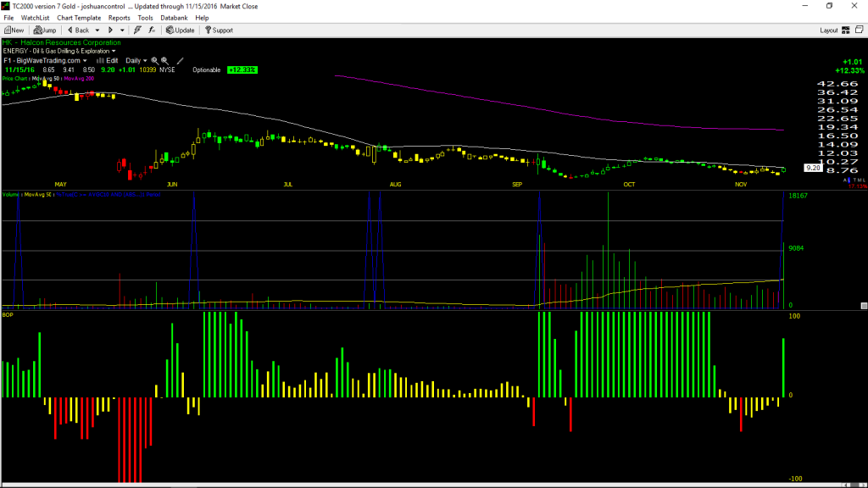
Task: Click the Forward arrow button
Action: (x=110, y=30)
